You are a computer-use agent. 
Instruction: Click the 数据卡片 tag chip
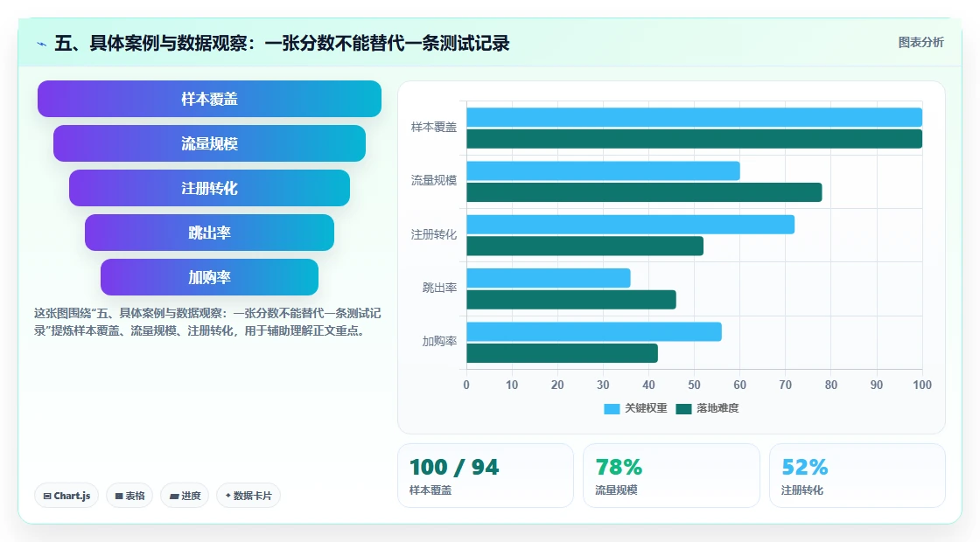[x=248, y=496]
